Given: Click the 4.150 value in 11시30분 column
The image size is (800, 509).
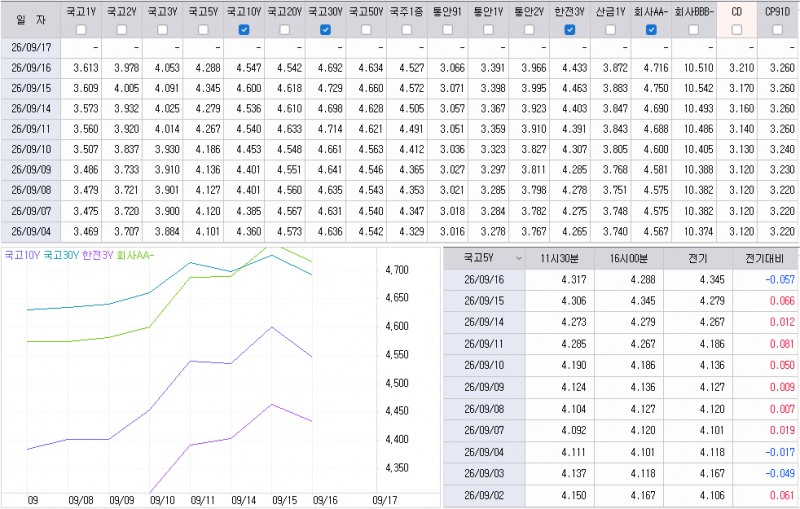Looking at the screenshot, I should (x=574, y=495).
